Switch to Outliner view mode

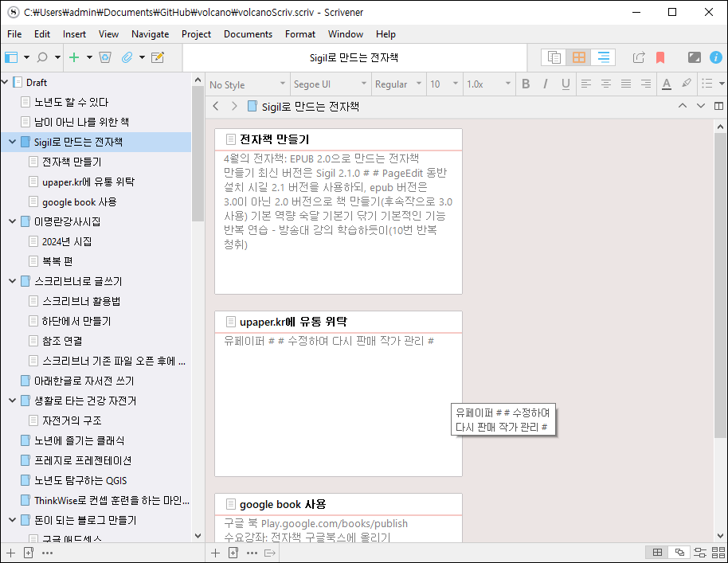pyautogui.click(x=603, y=57)
